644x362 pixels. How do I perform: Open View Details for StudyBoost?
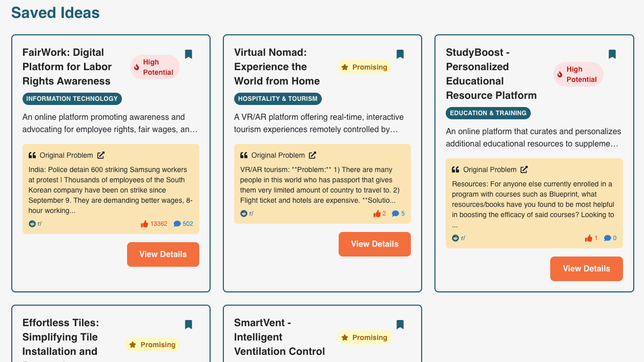(x=586, y=269)
